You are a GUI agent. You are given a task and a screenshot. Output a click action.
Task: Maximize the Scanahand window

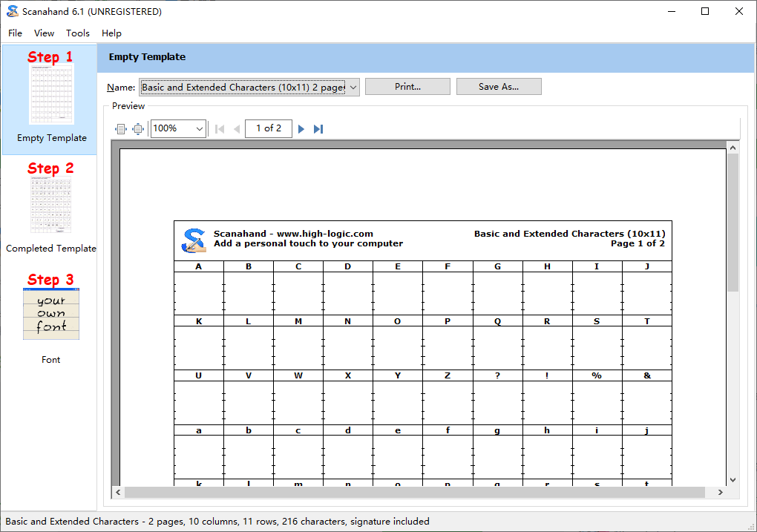pyautogui.click(x=705, y=11)
